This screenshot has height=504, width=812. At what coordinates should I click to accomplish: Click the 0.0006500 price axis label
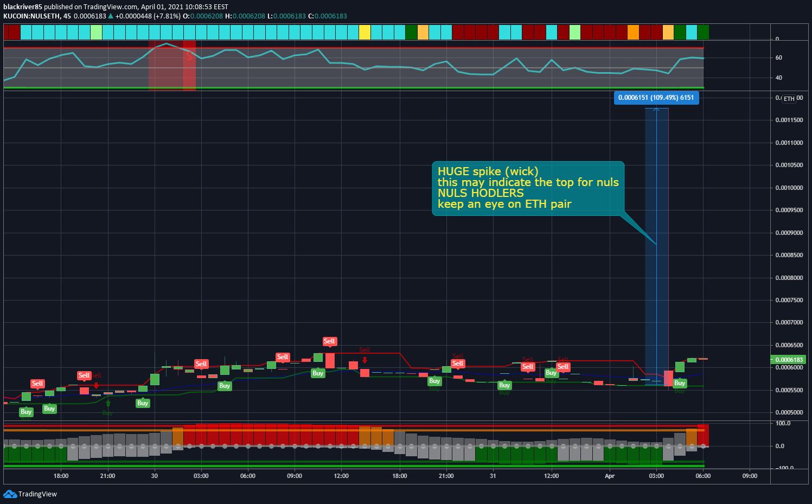click(789, 345)
